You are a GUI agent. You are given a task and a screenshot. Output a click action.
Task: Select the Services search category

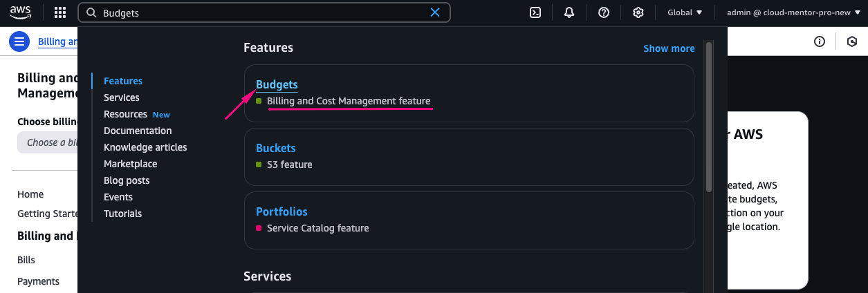(122, 97)
